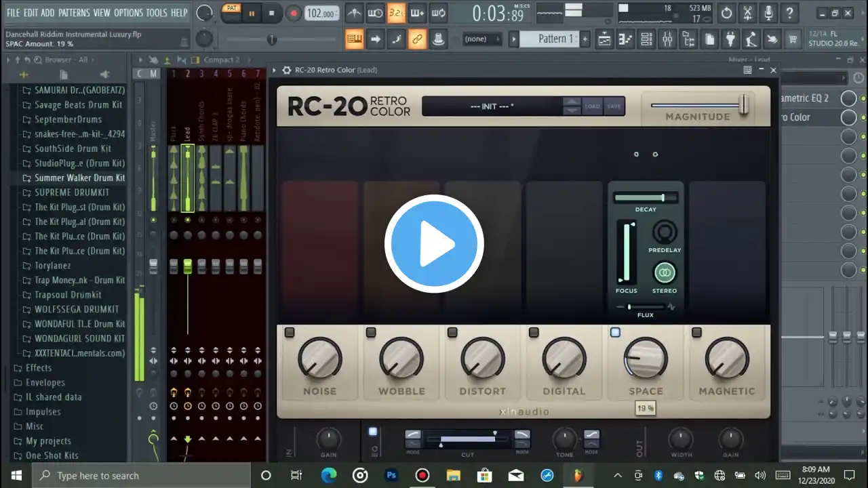Expand the Effects folder in browser
This screenshot has height=488, width=868.
click(38, 367)
